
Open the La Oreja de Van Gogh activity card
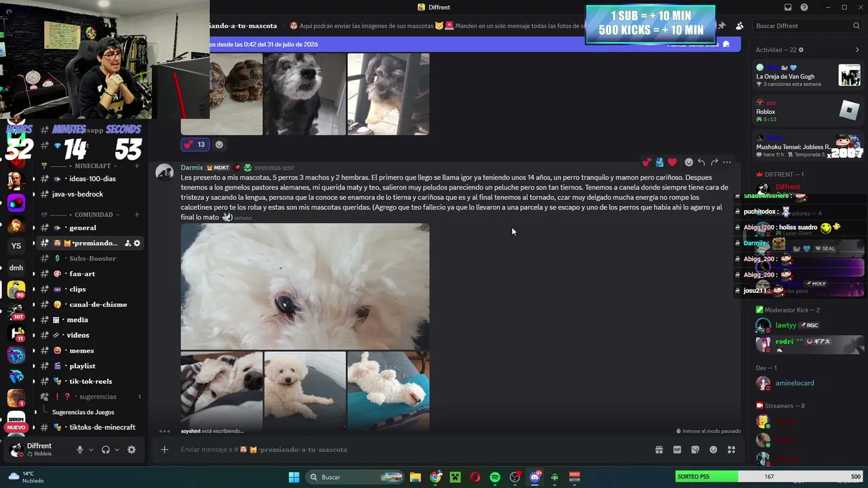(808, 75)
